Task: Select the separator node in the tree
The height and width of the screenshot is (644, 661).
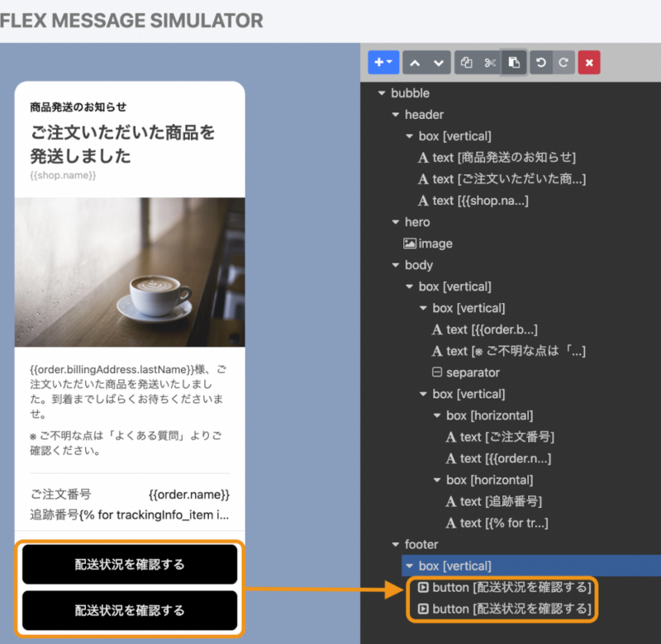Action: pyautogui.click(x=466, y=372)
